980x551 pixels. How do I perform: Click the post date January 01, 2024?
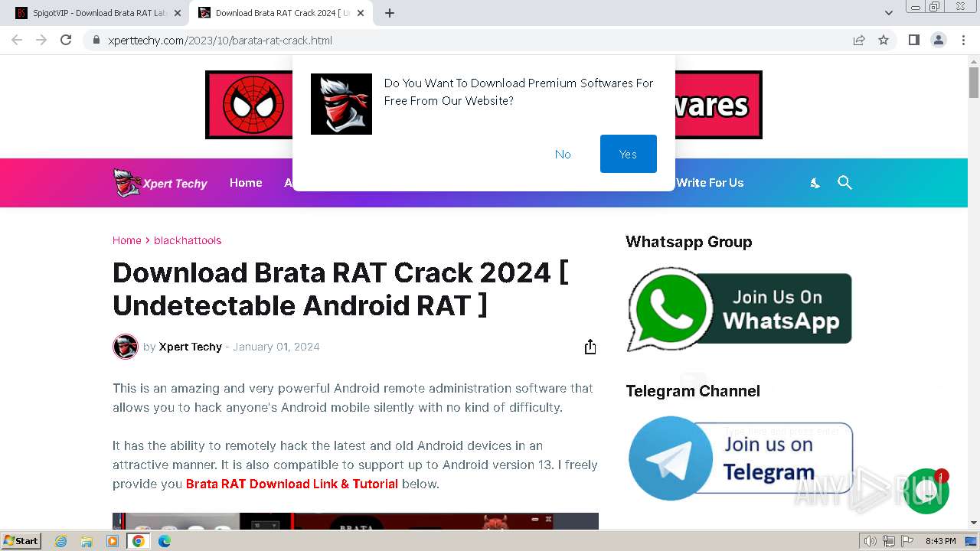click(x=276, y=347)
